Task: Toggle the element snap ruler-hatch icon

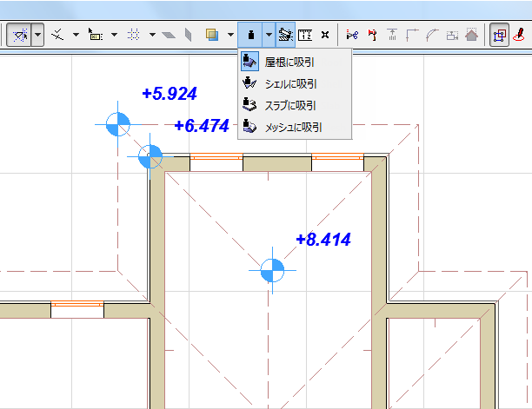Action: tap(285, 35)
